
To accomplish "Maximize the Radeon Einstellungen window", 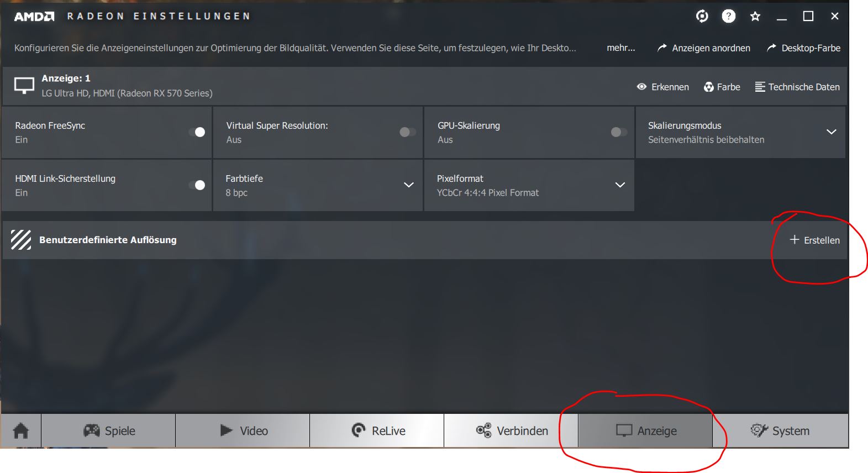I will [808, 17].
